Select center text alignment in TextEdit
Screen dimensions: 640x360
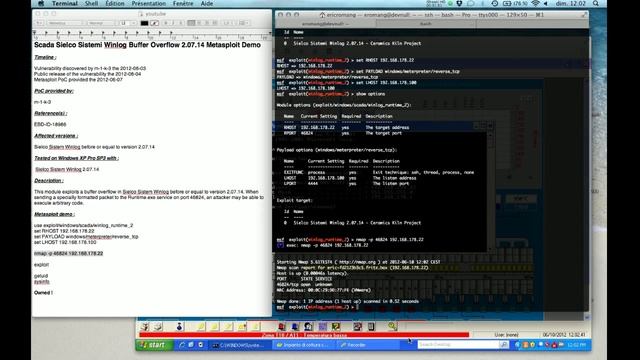tap(199, 23)
